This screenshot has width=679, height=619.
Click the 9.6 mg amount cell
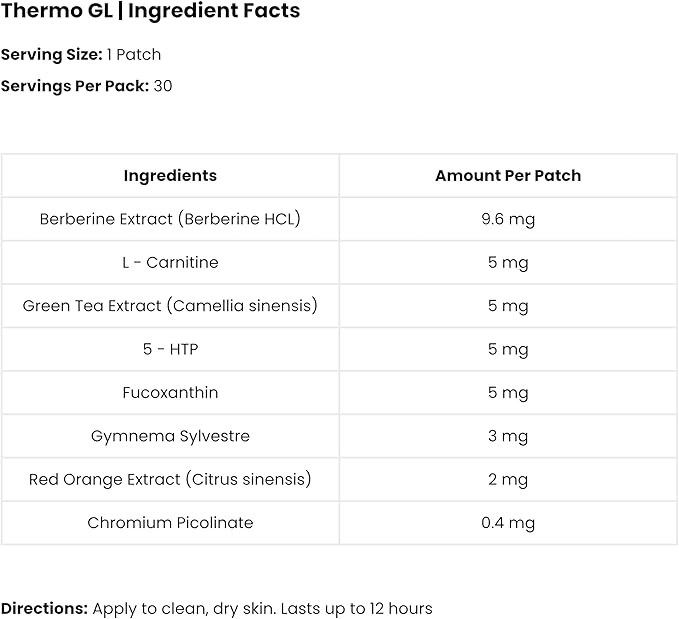(508, 219)
